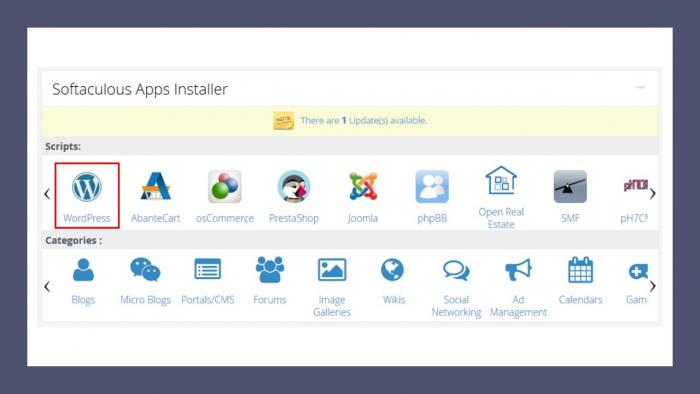Click the WordPress text label

pyautogui.click(x=87, y=218)
